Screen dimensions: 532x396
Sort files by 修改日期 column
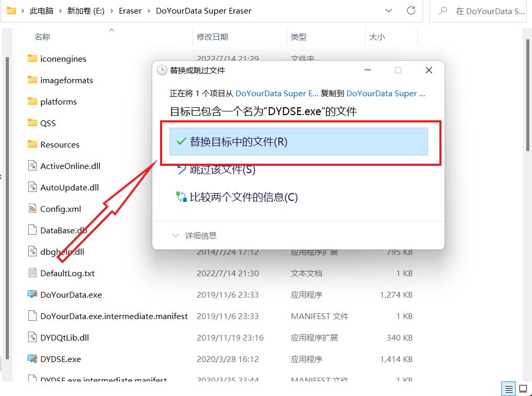click(212, 37)
